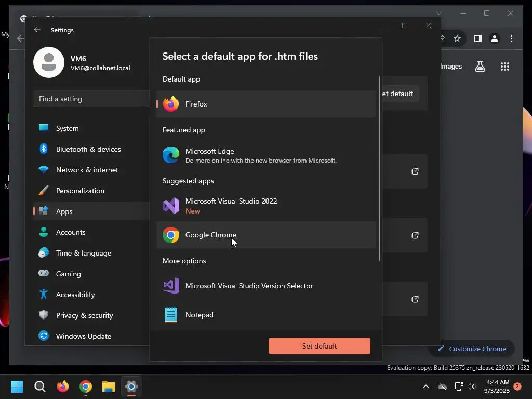Open Gaming settings category
The width and height of the screenshot is (532, 399).
[91, 274]
